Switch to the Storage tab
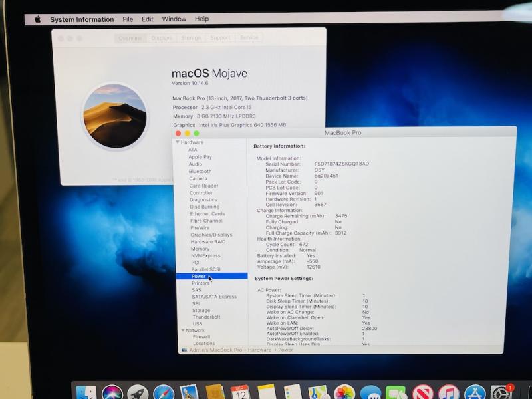The width and height of the screenshot is (532, 399). click(x=191, y=38)
